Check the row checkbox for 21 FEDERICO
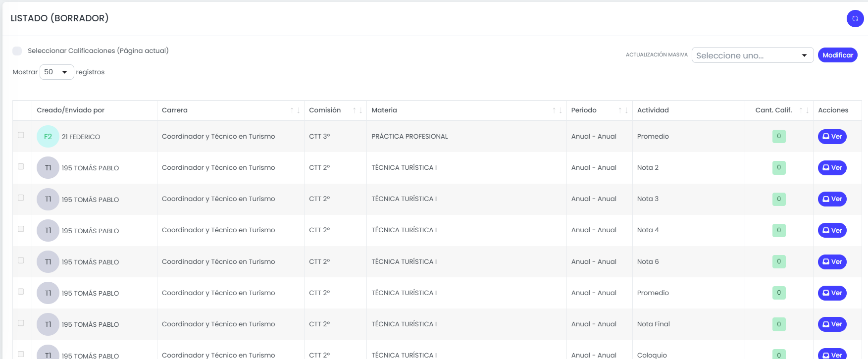Image resolution: width=868 pixels, height=359 pixels. point(21,135)
